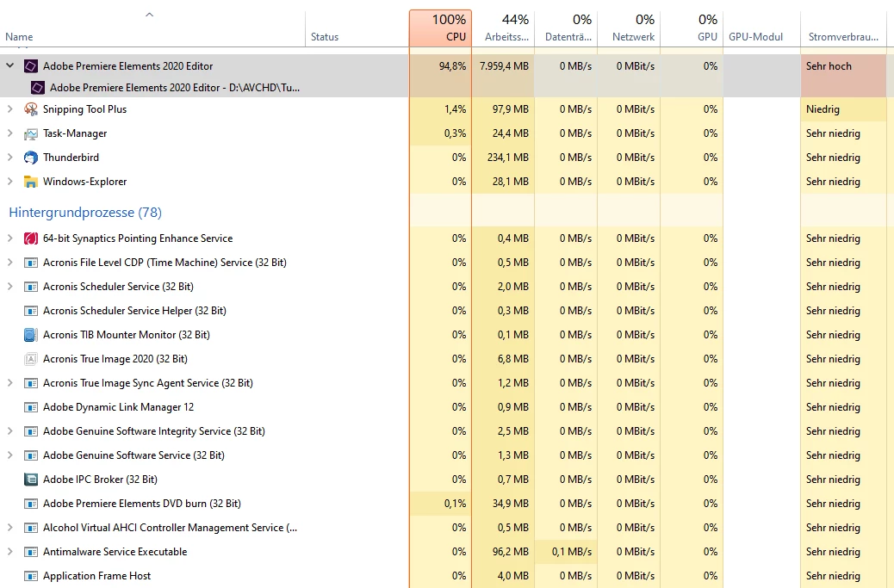This screenshot has height=588, width=894.
Task: Sort by the GPU percentage column header
Action: point(692,28)
